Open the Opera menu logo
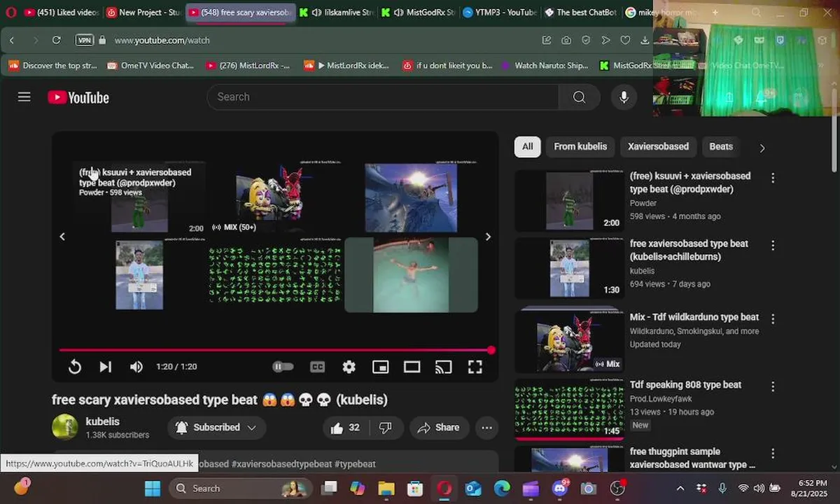Viewport: 840px width, 504px height. (x=10, y=13)
